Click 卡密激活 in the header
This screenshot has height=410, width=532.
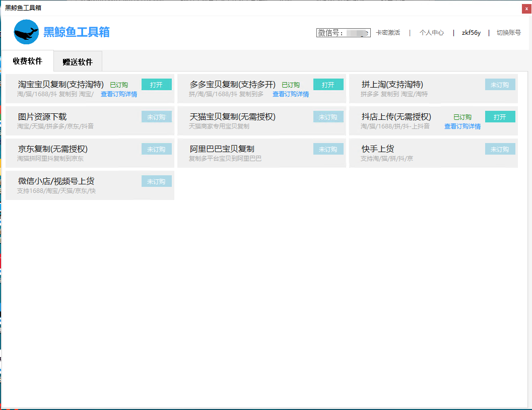(x=388, y=33)
